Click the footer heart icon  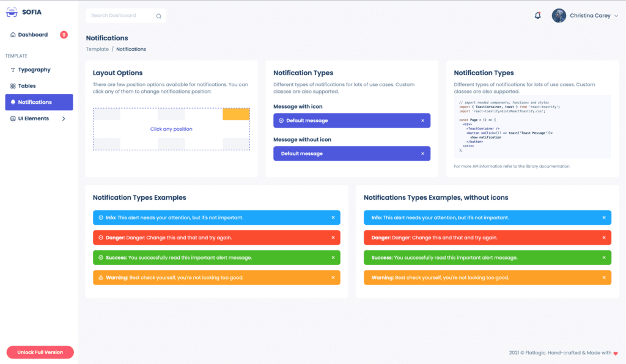616,353
